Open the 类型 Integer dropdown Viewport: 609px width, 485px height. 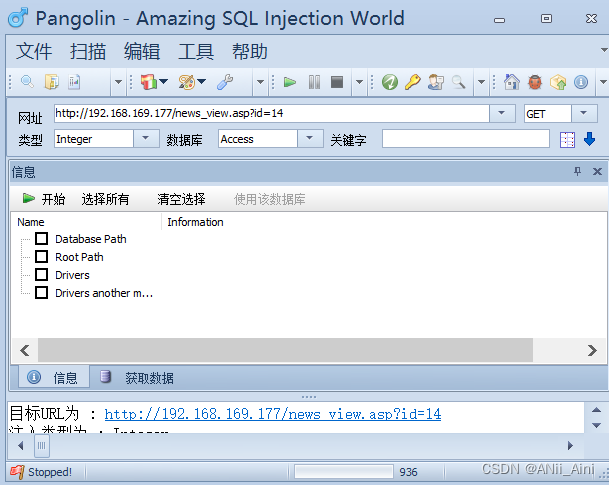click(x=146, y=138)
